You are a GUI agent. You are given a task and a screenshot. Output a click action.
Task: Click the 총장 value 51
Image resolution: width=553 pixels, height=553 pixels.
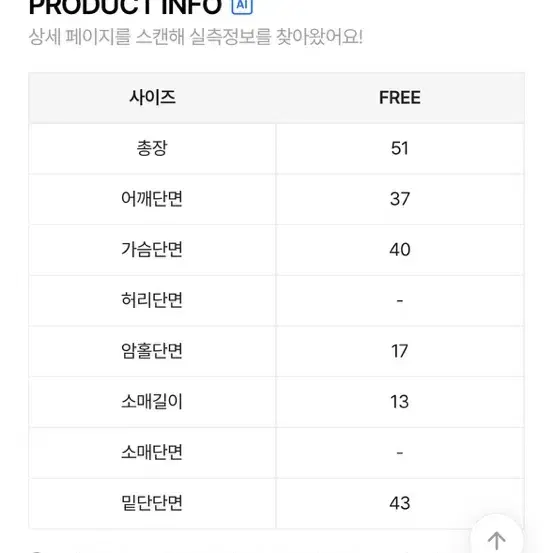pos(400,148)
